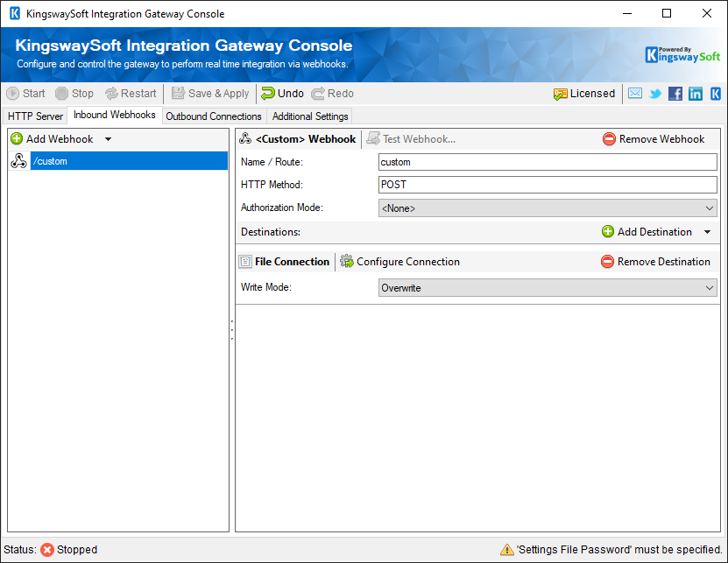Go to the Additional Settings tab
The width and height of the screenshot is (728, 563).
[x=310, y=116]
